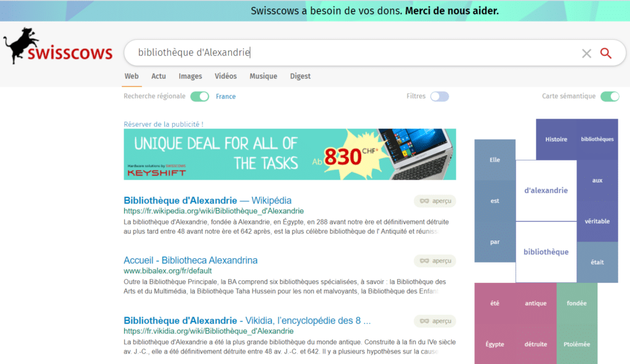Select était tile in semantic map
The width and height of the screenshot is (630, 364).
click(597, 263)
